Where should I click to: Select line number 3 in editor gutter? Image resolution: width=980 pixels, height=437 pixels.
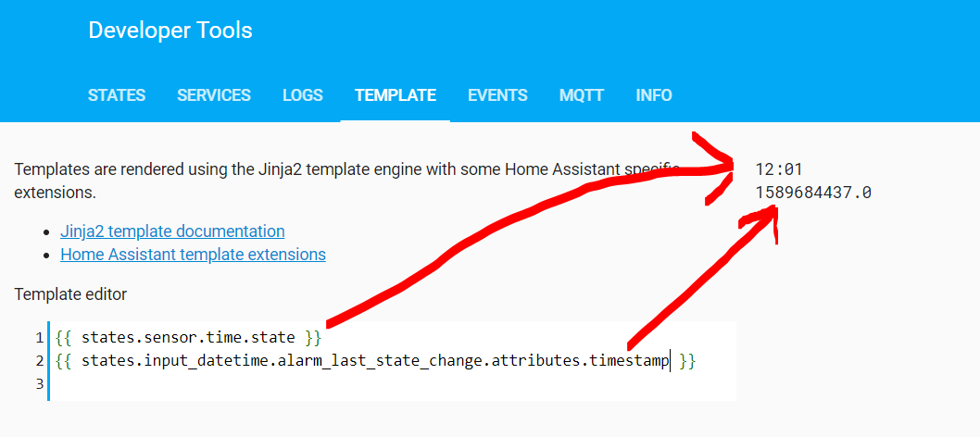[40, 384]
